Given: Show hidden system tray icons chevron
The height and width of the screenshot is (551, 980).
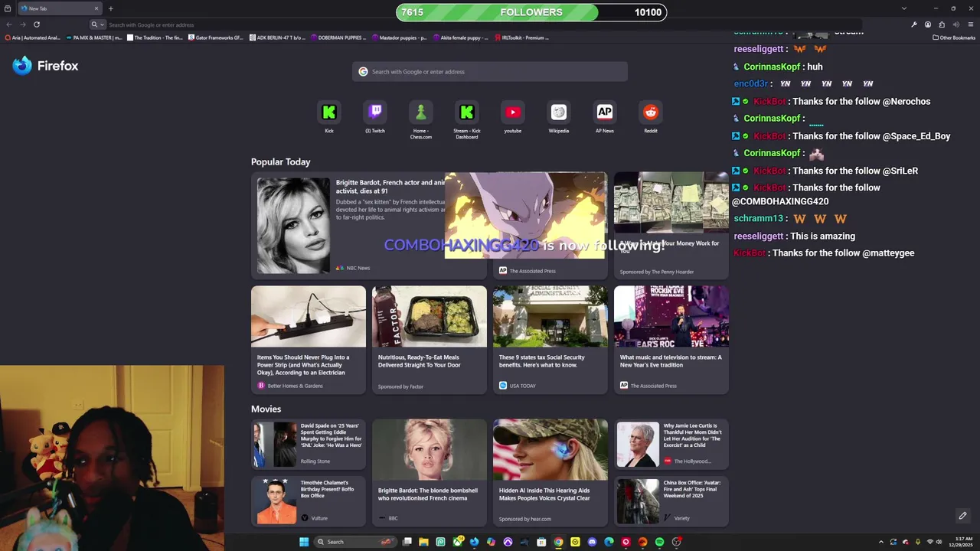Looking at the screenshot, I should point(881,542).
